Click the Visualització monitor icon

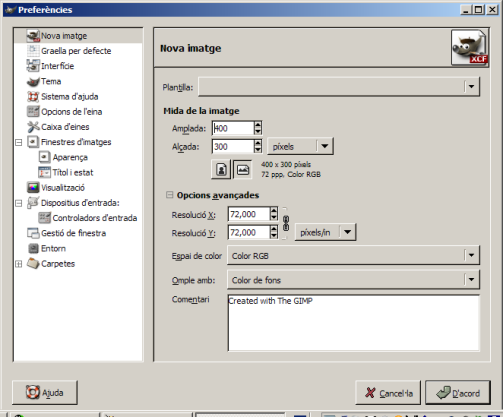tap(33, 188)
